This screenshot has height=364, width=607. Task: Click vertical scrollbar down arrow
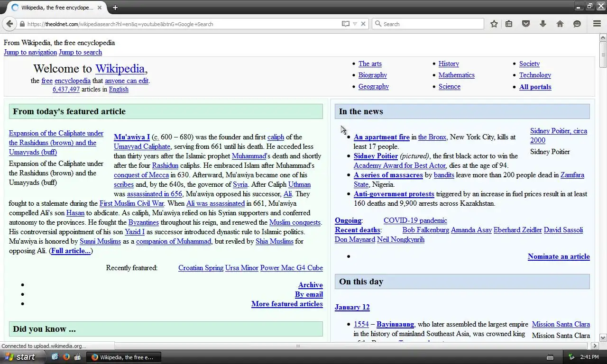603,338
